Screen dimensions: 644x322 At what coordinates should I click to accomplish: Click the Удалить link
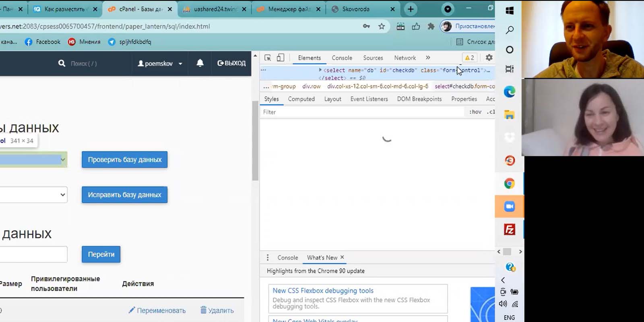217,310
